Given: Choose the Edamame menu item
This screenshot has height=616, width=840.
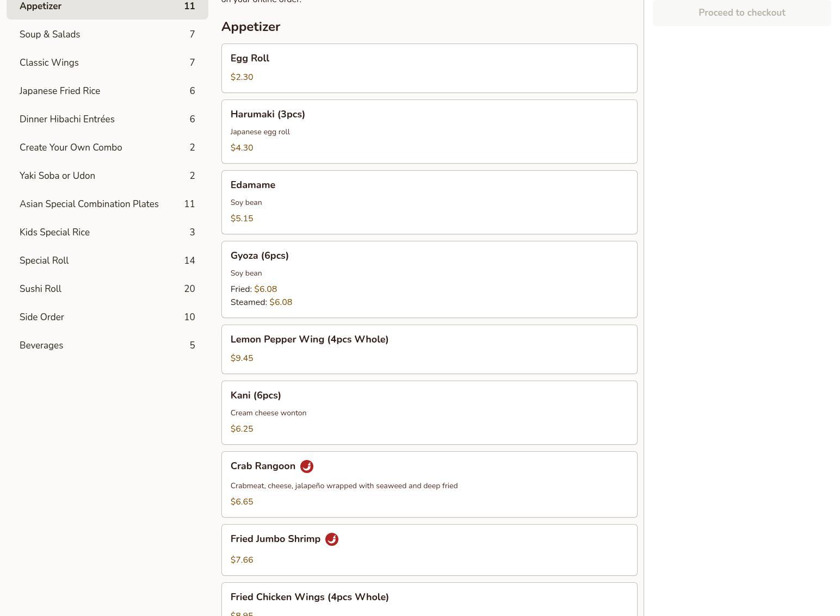Looking at the screenshot, I should (429, 202).
